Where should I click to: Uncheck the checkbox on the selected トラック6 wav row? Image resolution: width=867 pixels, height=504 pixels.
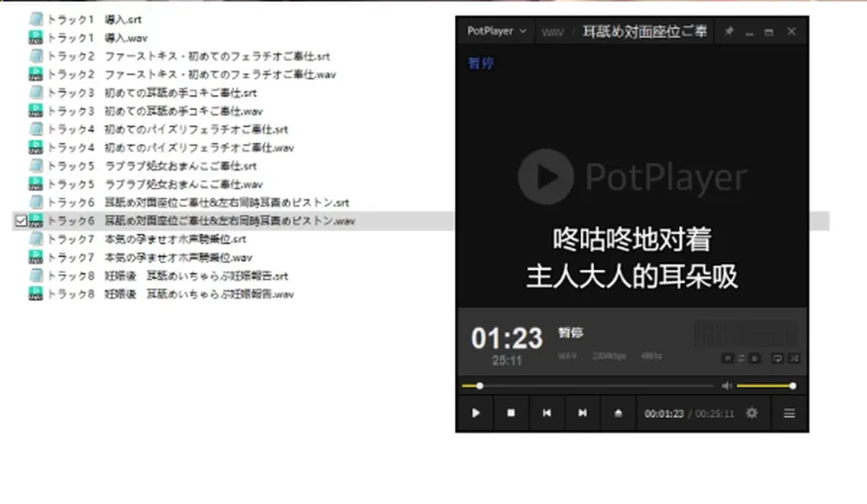[21, 221]
